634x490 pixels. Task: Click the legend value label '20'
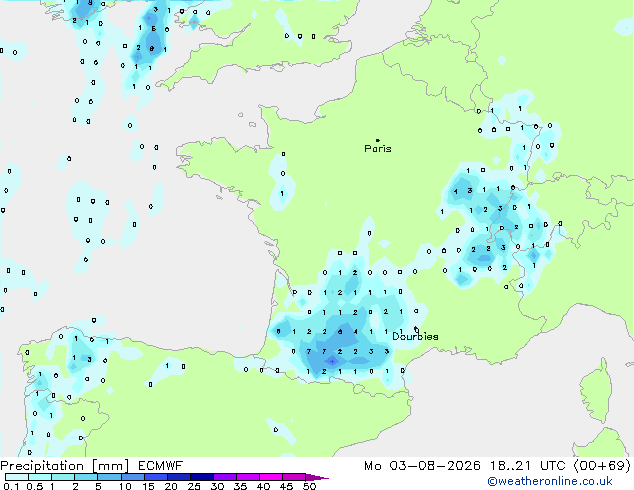[x=171, y=486]
